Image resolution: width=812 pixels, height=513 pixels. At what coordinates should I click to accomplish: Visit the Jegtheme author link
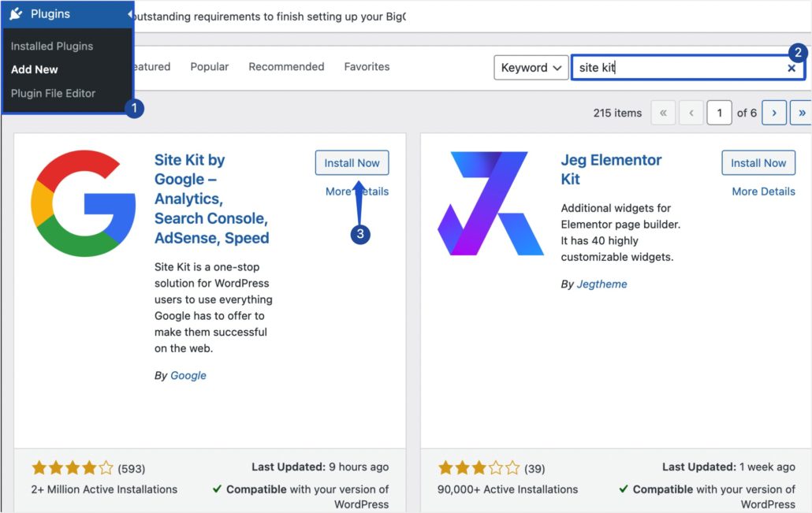click(602, 284)
